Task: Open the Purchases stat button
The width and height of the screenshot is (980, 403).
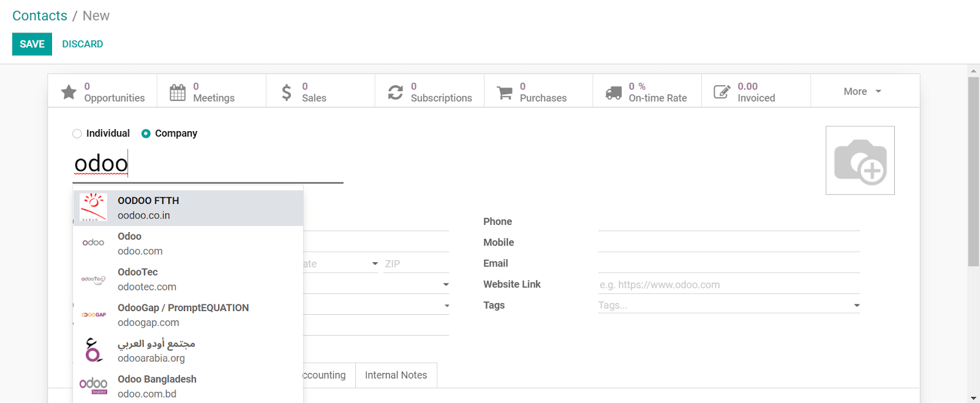Action: tap(538, 91)
